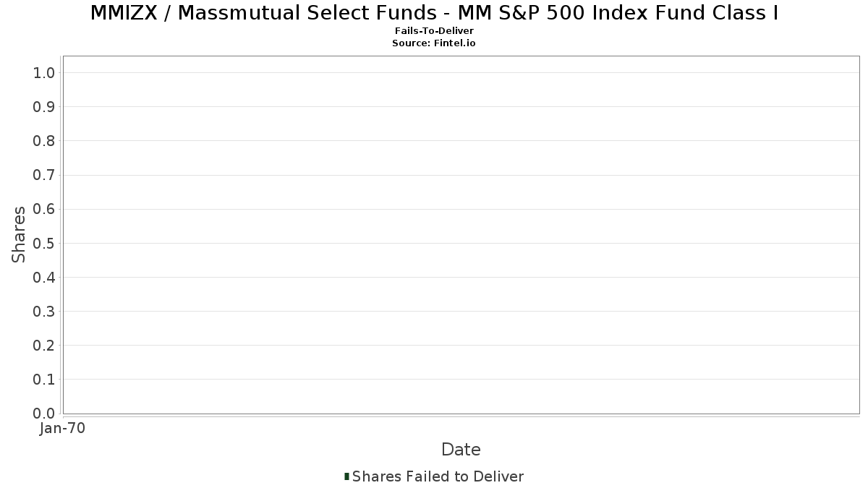Click the center of the empty plot area
The width and height of the screenshot is (868, 488).
[461, 235]
